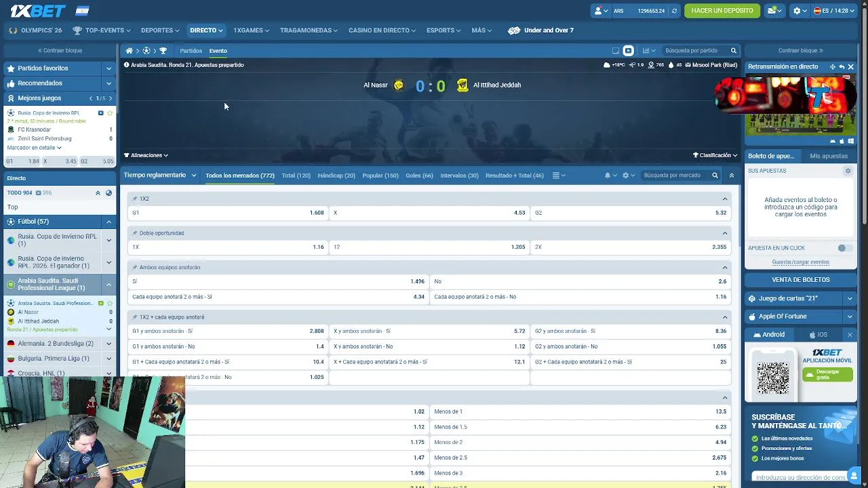This screenshot has width=868, height=488.
Task: Open the Tiempo reglamentario dropdown
Action: pyautogui.click(x=160, y=176)
